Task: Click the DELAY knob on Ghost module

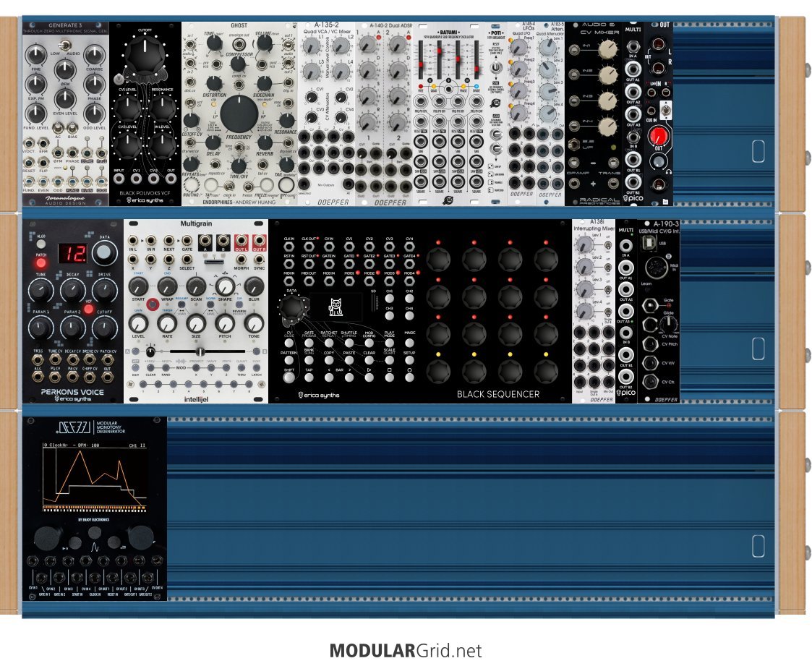Action: [x=213, y=142]
